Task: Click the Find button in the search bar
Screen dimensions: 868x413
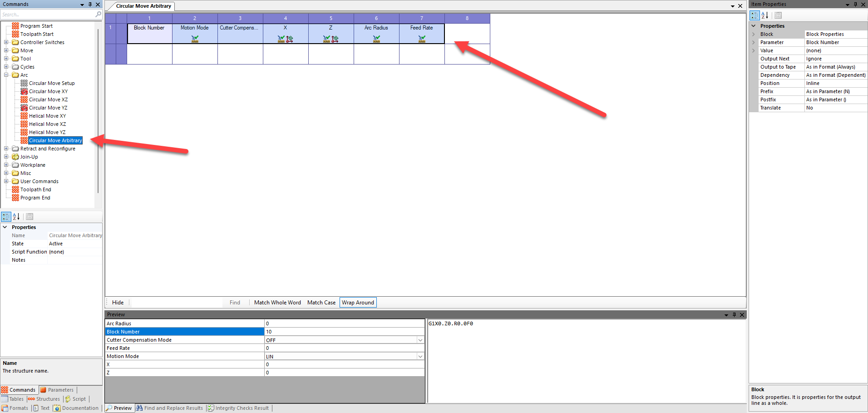Action: click(x=234, y=302)
